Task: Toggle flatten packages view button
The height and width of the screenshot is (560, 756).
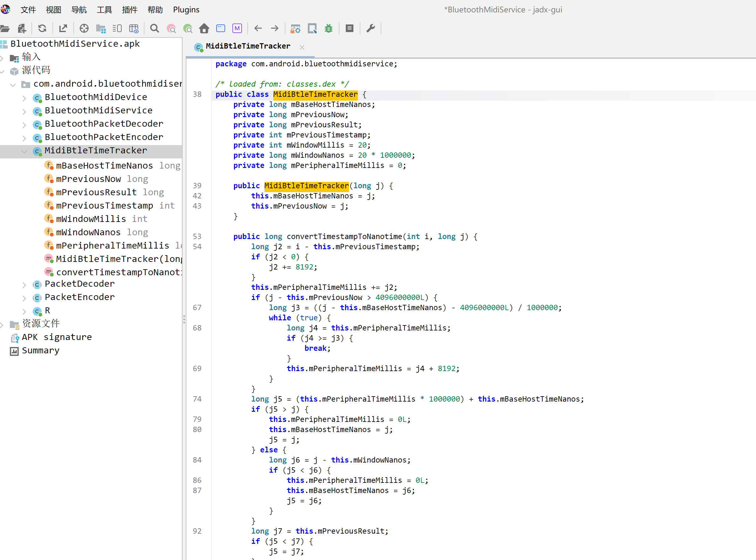Action: (101, 29)
